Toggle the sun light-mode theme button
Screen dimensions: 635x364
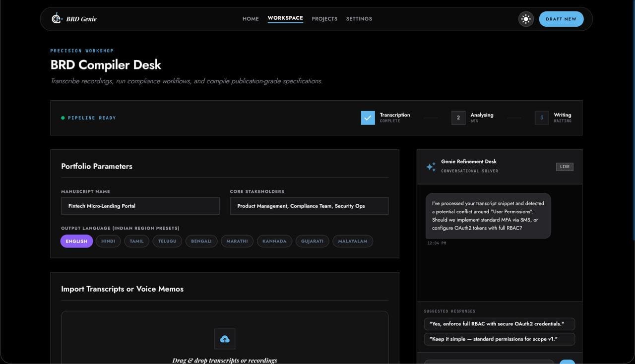point(526,19)
